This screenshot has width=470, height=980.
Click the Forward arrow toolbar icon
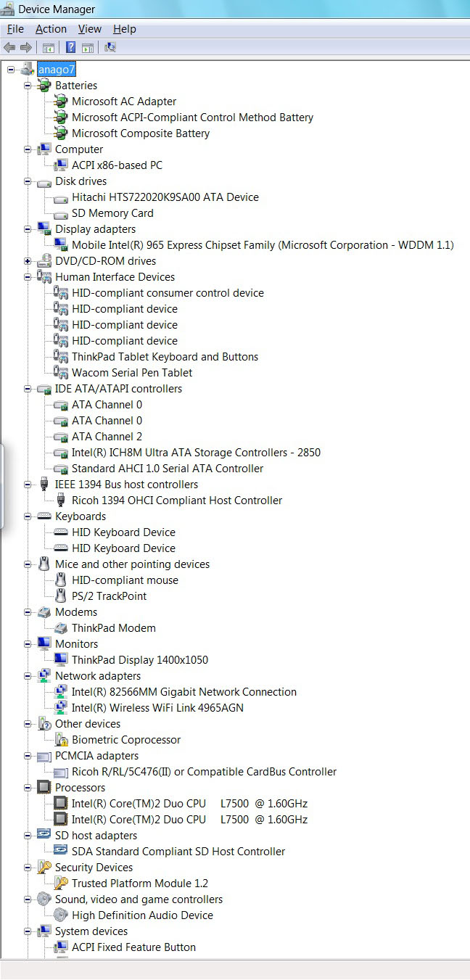tap(26, 47)
